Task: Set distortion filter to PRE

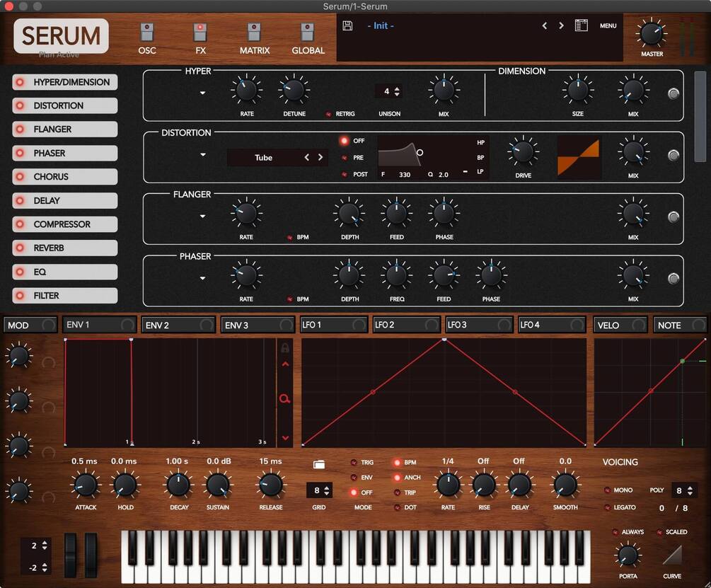Action: click(x=344, y=158)
